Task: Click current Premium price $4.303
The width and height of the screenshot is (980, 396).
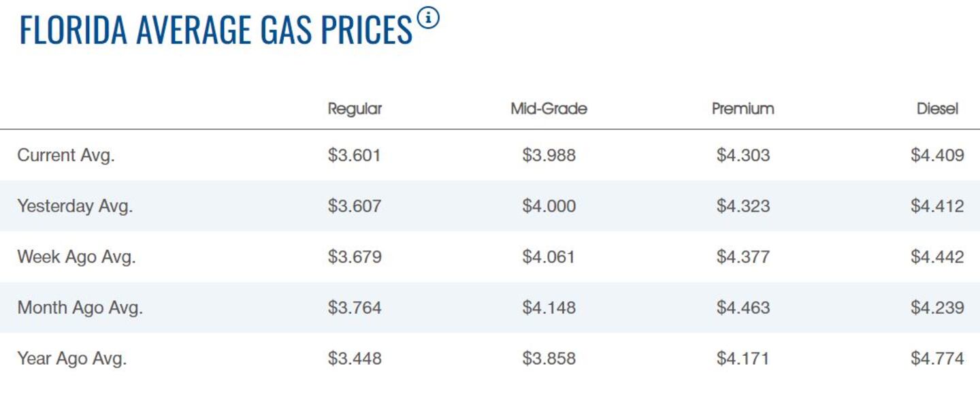Action: (x=743, y=155)
